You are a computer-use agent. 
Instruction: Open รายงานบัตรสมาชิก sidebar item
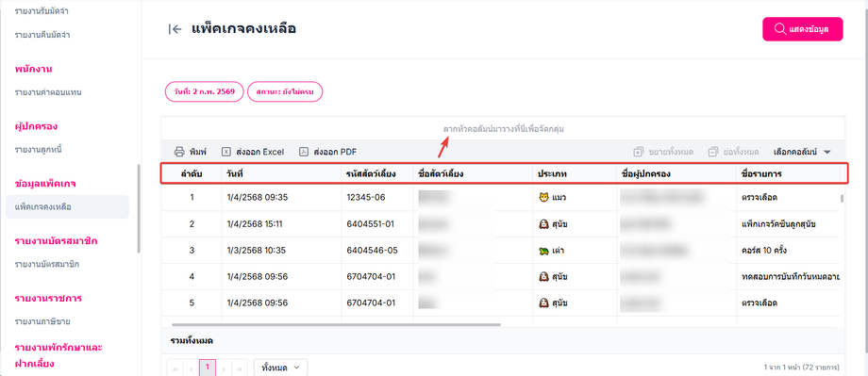(x=47, y=264)
